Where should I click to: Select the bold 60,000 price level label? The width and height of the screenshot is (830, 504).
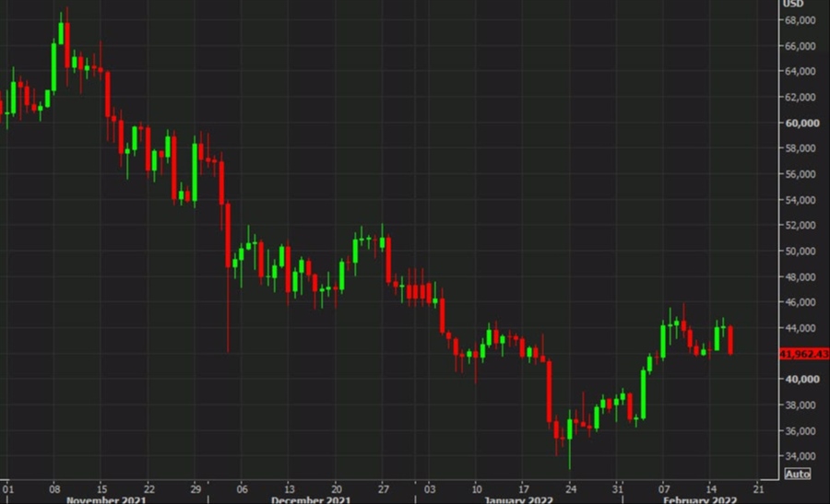tap(800, 123)
